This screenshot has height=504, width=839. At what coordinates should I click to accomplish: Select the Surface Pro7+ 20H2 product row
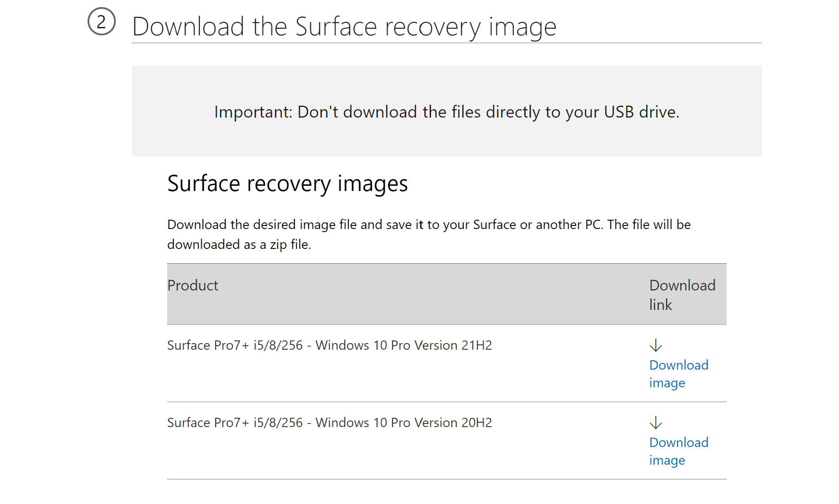click(329, 423)
